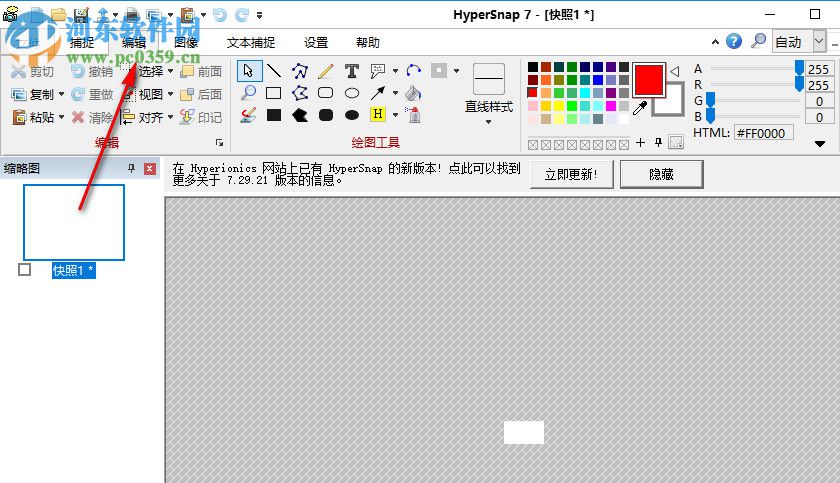
Task: Activate the eyedropper color picker
Action: click(x=640, y=108)
